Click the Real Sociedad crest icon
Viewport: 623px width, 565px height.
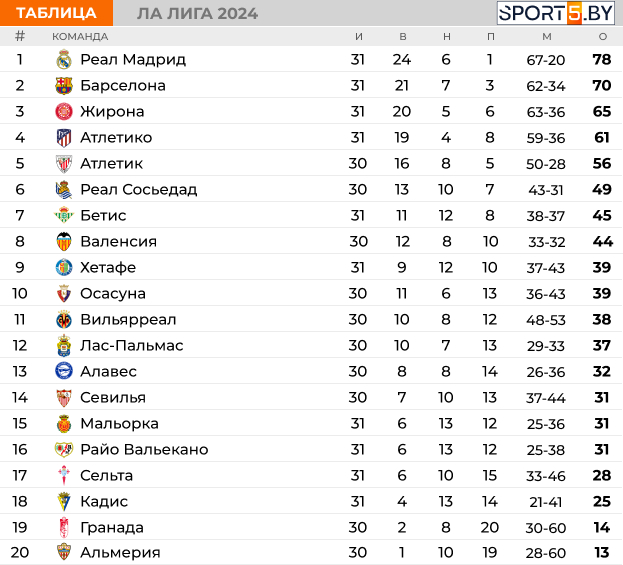(64, 190)
